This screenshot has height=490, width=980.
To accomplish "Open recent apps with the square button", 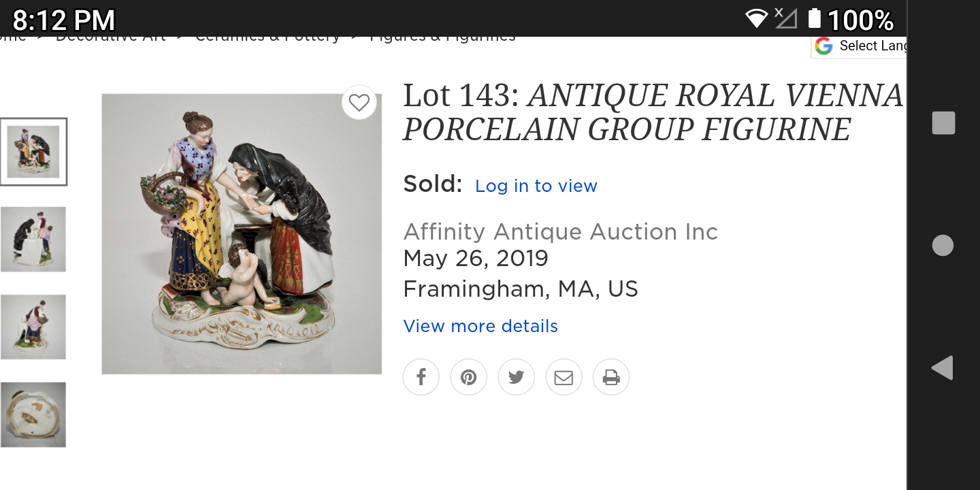I will (943, 123).
